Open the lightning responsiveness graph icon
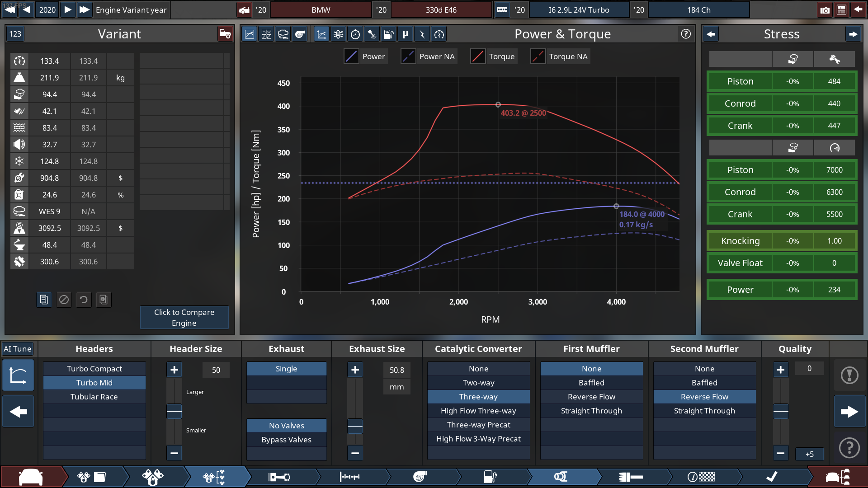The height and width of the screenshot is (488, 868). (422, 34)
